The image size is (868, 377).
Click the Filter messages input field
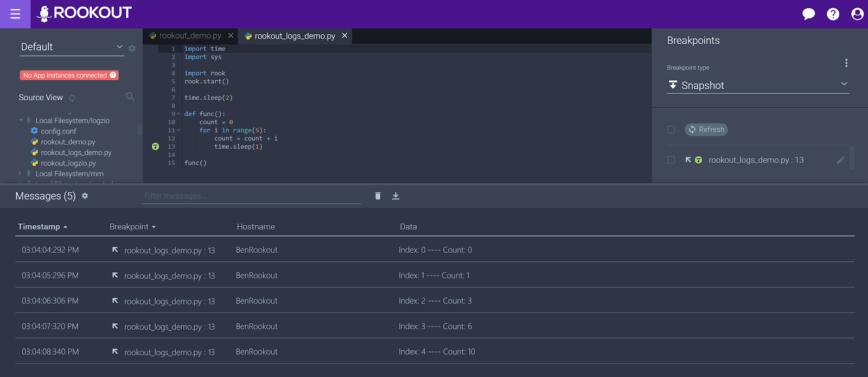coord(252,196)
